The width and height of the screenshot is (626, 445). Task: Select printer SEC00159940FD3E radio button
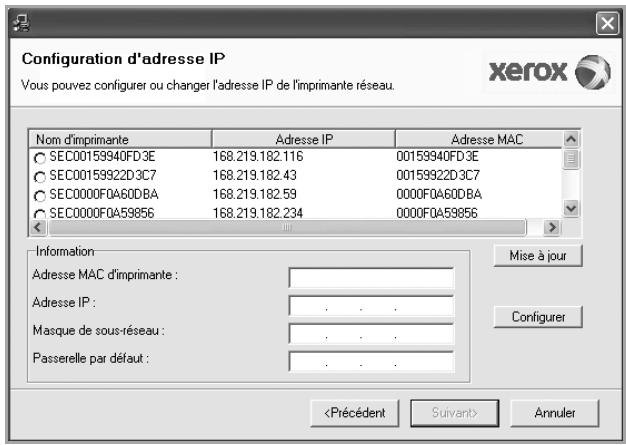[x=40, y=158]
